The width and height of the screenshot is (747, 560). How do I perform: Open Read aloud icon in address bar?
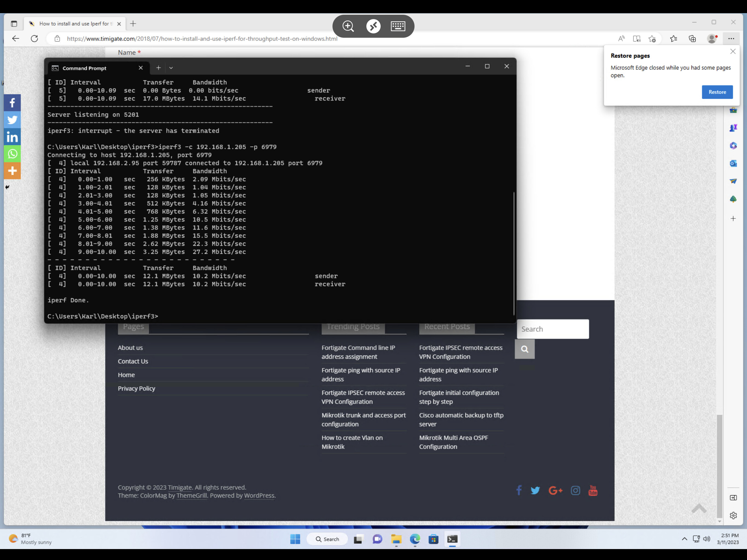click(621, 39)
